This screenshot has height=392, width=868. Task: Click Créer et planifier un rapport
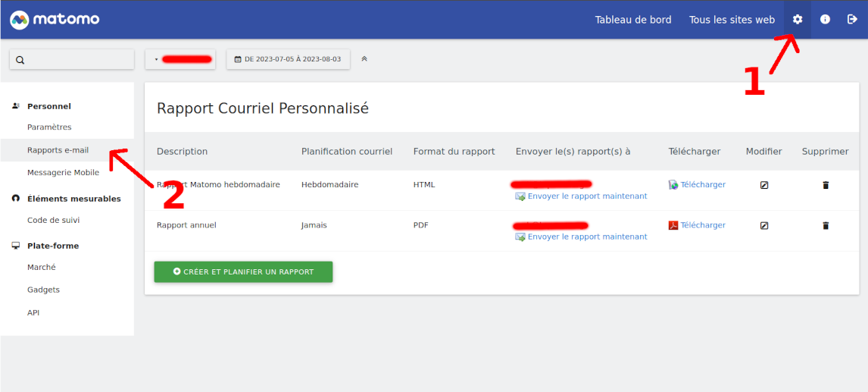(243, 271)
